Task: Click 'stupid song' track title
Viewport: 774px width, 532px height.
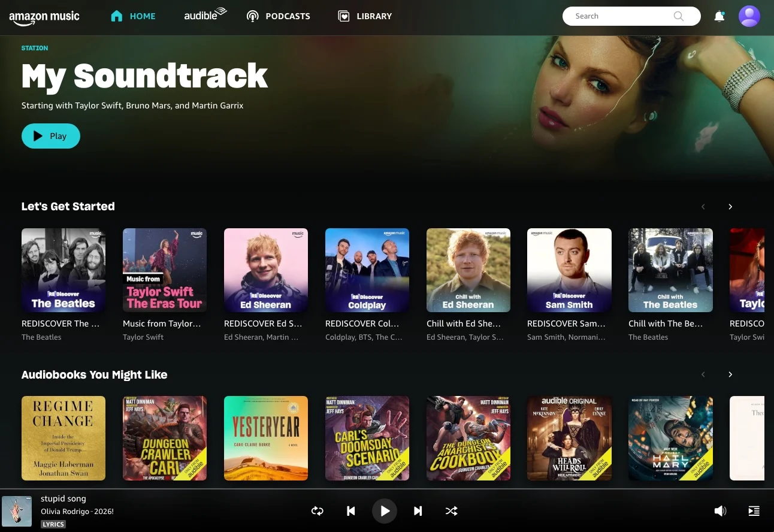Action: [64, 498]
